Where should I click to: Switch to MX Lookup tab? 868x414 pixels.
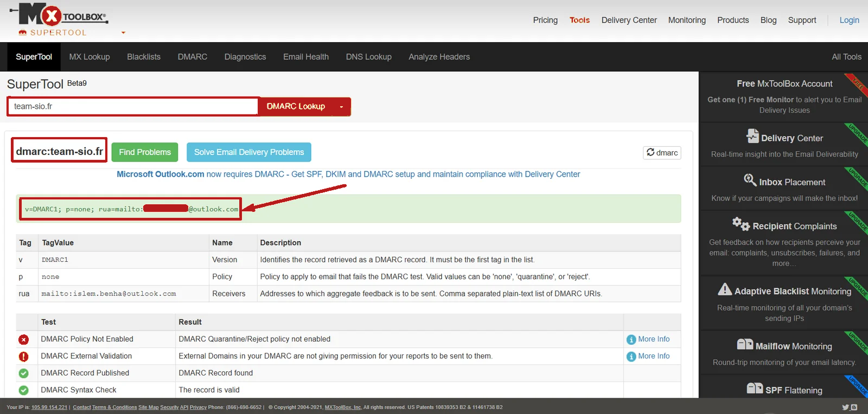click(x=90, y=57)
